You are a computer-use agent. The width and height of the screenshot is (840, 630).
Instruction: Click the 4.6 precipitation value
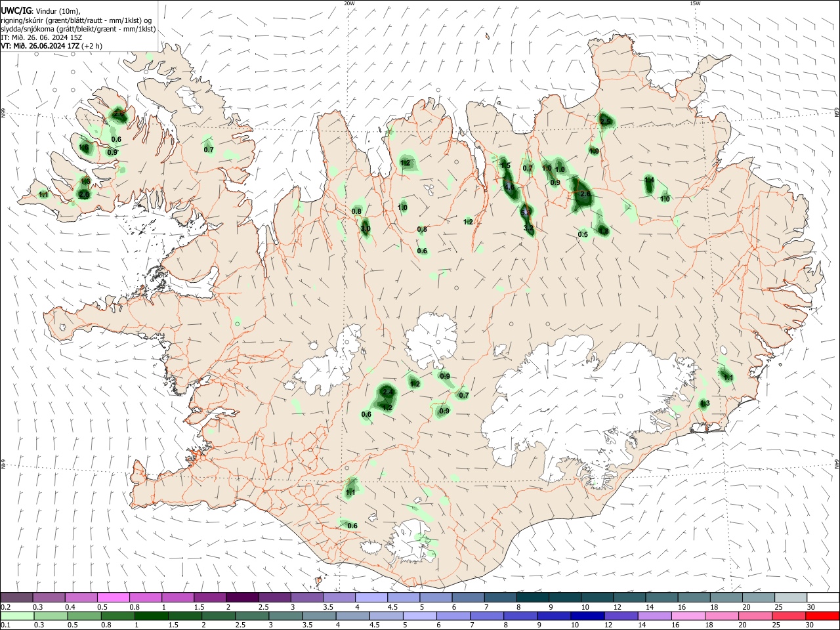tap(509, 188)
